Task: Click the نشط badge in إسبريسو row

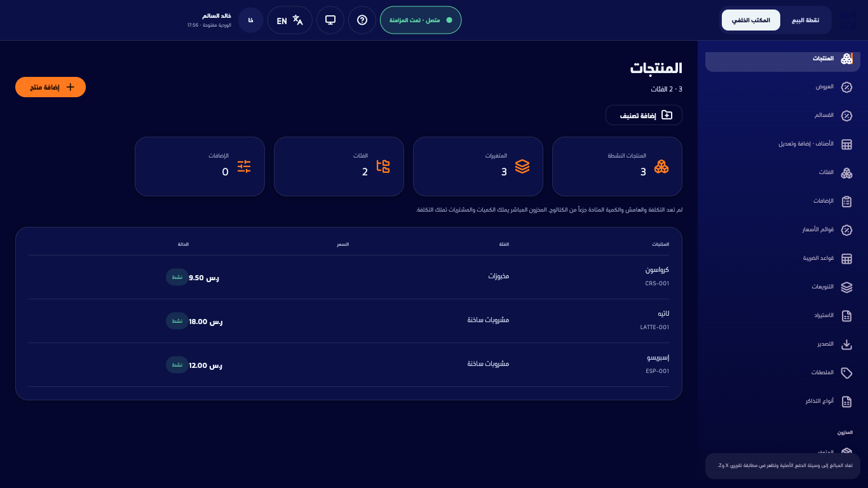Action: (177, 365)
